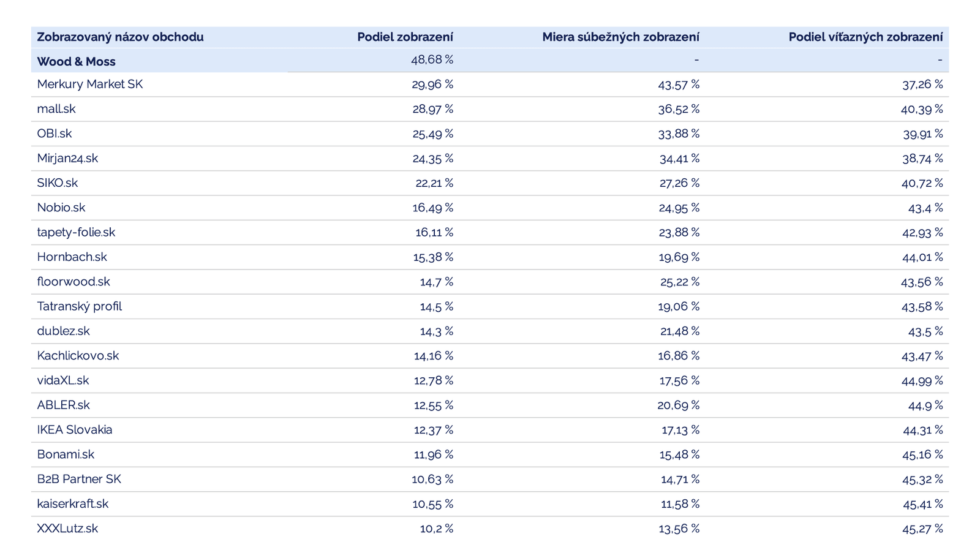
Task: Select the Wood & Moss row
Action: pos(76,61)
